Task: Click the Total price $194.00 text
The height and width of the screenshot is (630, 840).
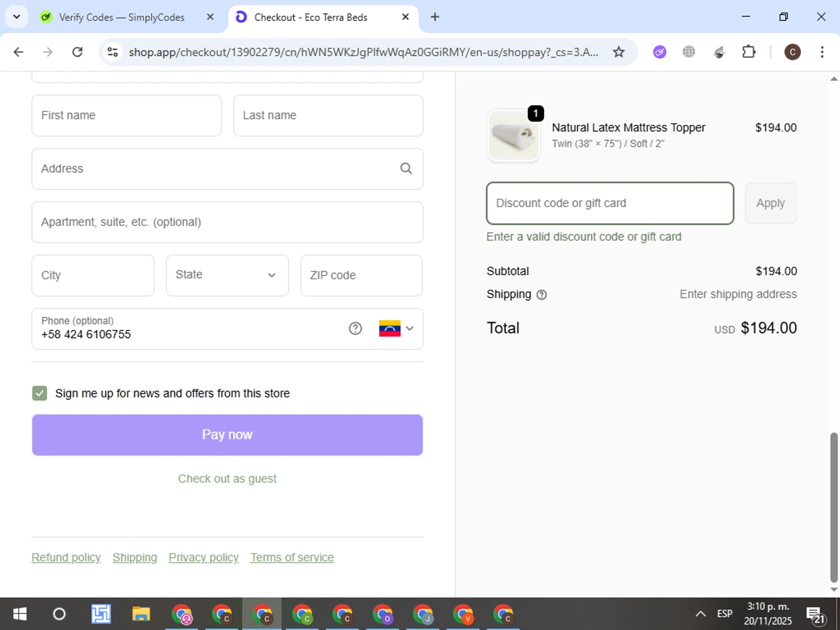Action: [768, 328]
